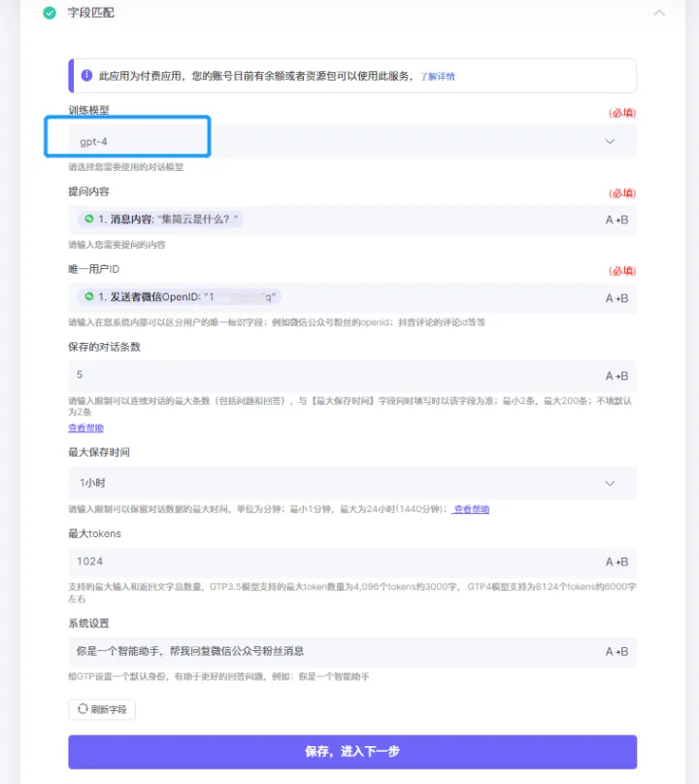Screen dimensions: 699x784
Task: Click the blue info icon in the notice
Action: tap(86, 76)
